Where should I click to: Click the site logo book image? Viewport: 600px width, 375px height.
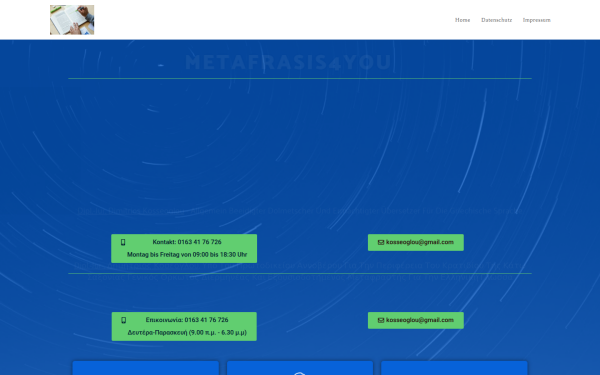72,20
